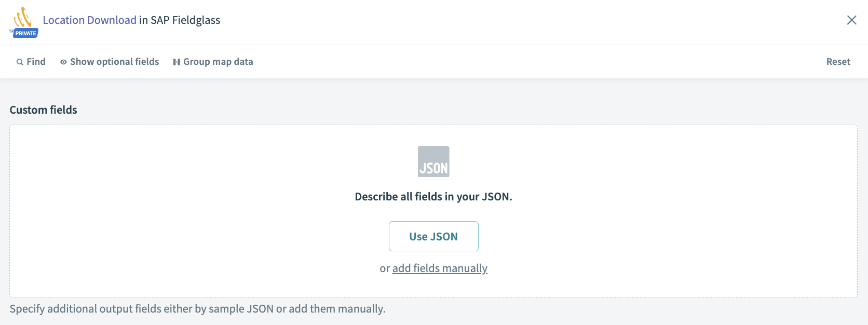The image size is (868, 325).
Task: Click the PRIVATE badge under the logo
Action: pyautogui.click(x=25, y=33)
